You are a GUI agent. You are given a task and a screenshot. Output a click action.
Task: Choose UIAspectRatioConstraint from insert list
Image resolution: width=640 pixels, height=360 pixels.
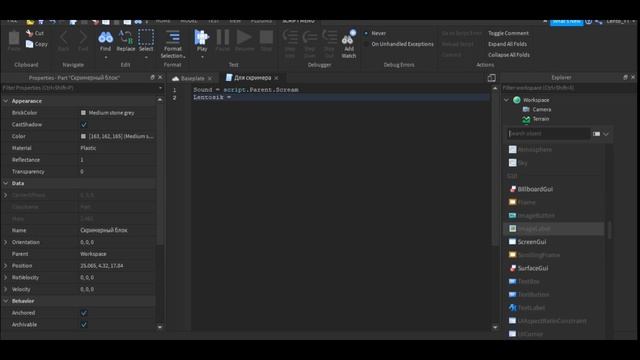[x=552, y=321]
